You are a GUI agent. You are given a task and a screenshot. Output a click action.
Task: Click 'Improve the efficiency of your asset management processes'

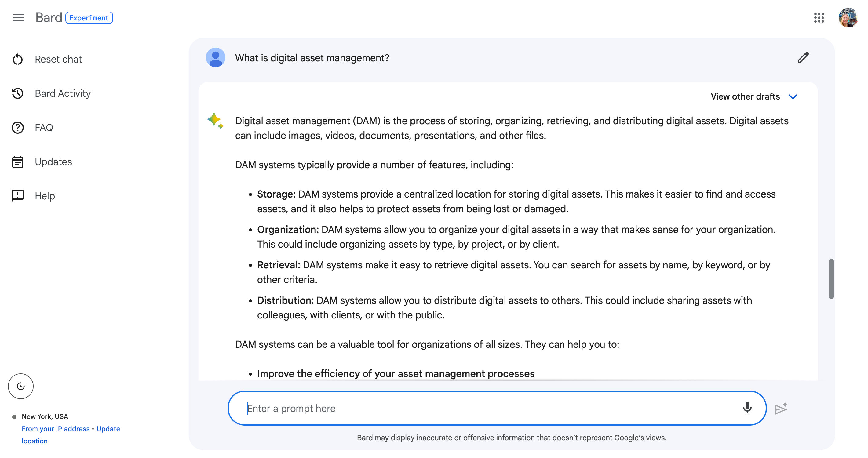tap(396, 374)
